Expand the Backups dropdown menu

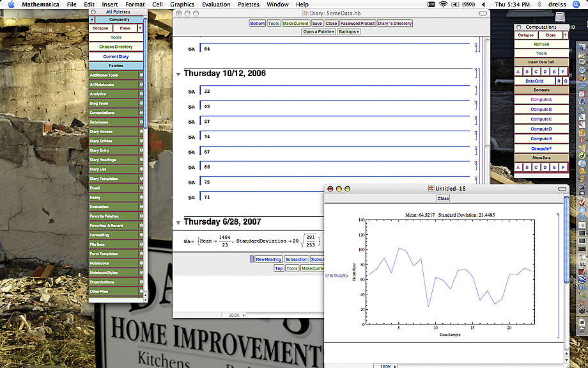click(x=348, y=31)
